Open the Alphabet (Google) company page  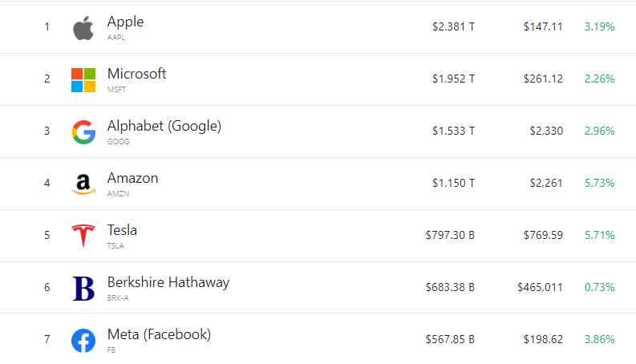[164, 126]
